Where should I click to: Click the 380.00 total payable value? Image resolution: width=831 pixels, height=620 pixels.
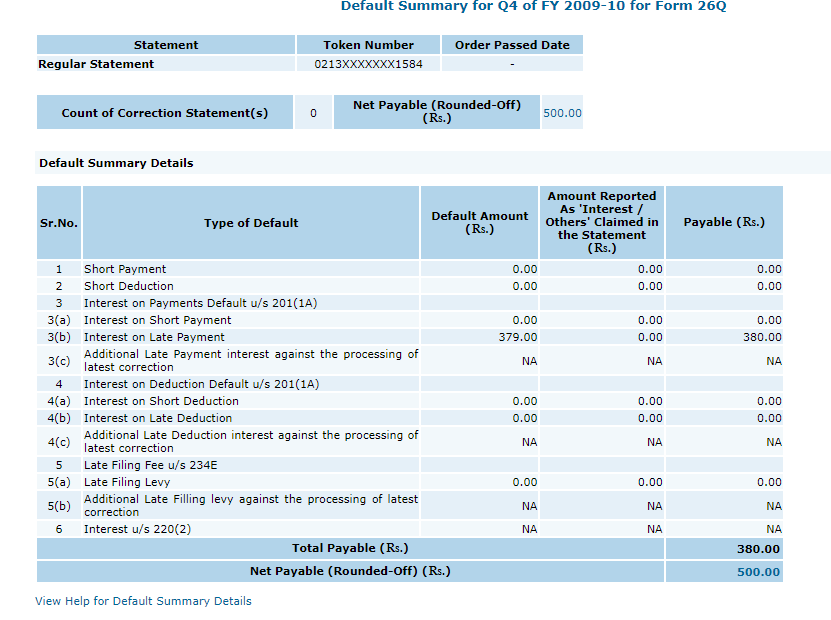click(x=758, y=549)
